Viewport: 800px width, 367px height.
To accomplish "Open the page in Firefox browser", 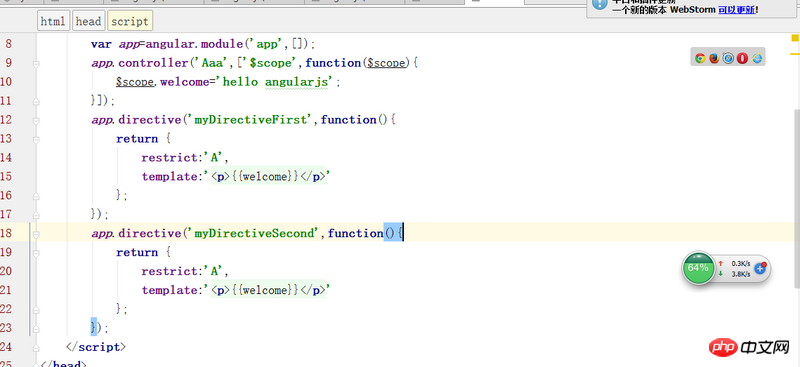I will point(714,58).
